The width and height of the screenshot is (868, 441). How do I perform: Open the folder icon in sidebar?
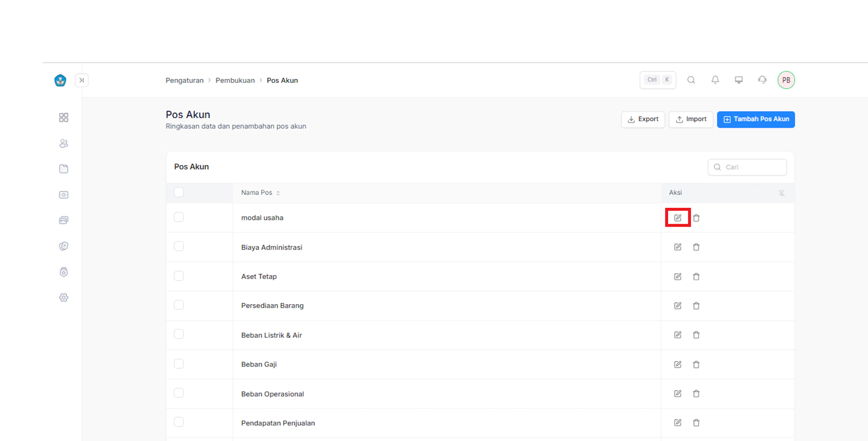point(64,169)
